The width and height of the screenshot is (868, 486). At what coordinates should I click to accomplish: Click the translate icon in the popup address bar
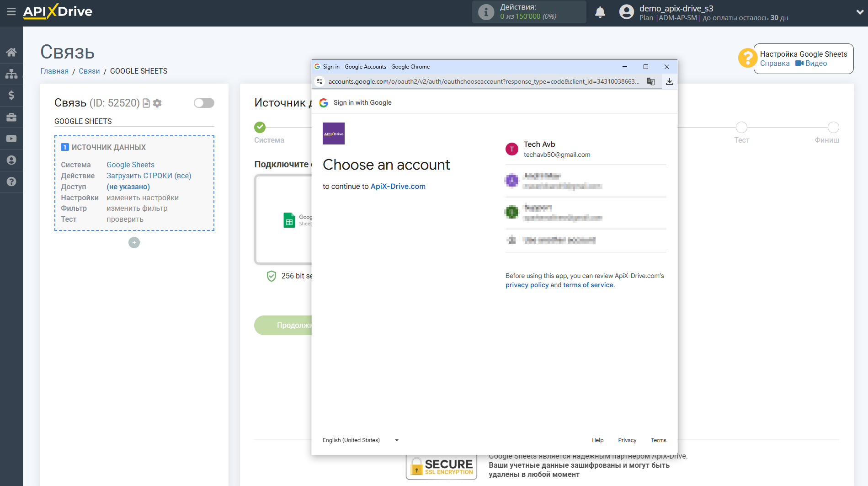pyautogui.click(x=650, y=81)
